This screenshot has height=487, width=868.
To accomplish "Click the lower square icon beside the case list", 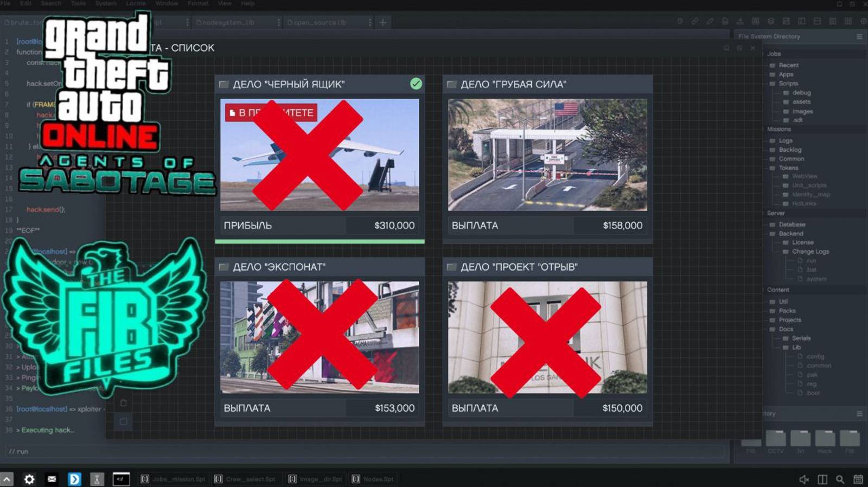I will coord(123,422).
